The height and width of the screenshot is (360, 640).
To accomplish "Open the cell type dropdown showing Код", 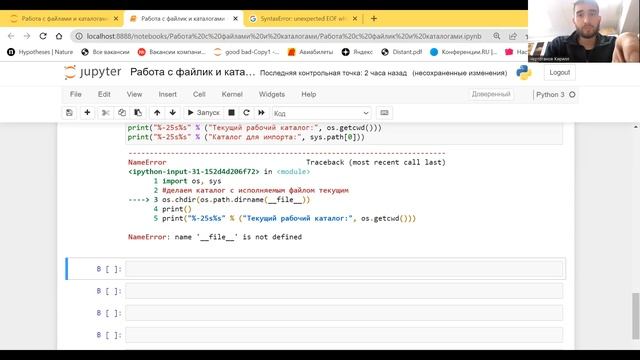I will point(322,113).
